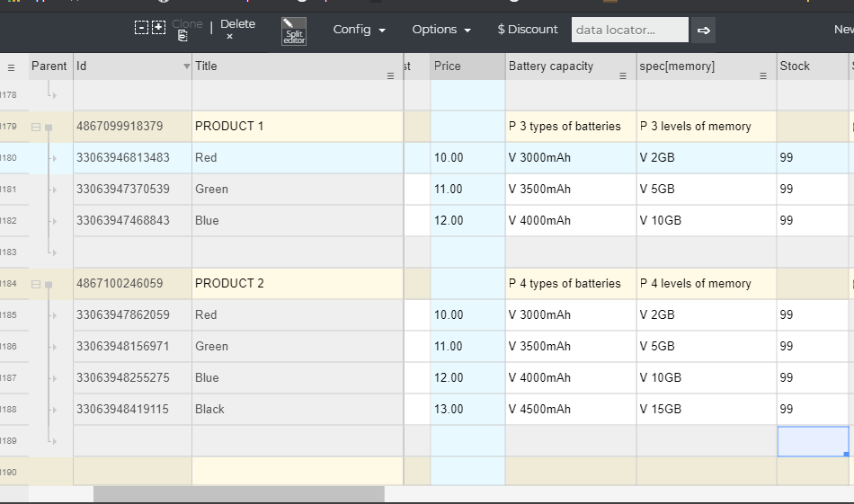Collapse the PRODUCT 2 row tree
Viewport: 854px width, 504px height.
pos(36,285)
